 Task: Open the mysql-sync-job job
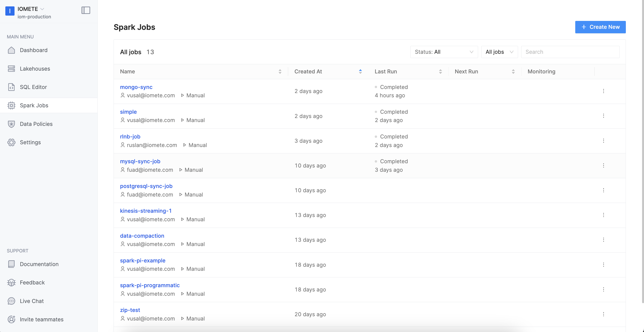pos(140,161)
